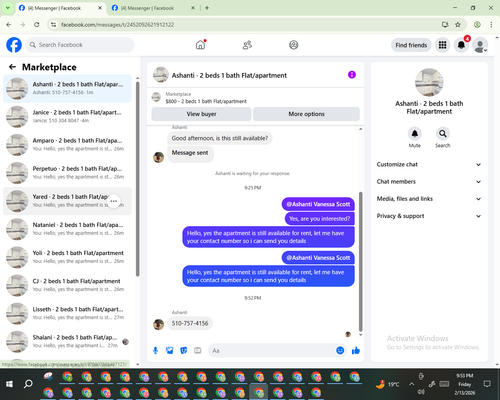Go back in browser history
The image size is (500, 400).
(x=9, y=25)
